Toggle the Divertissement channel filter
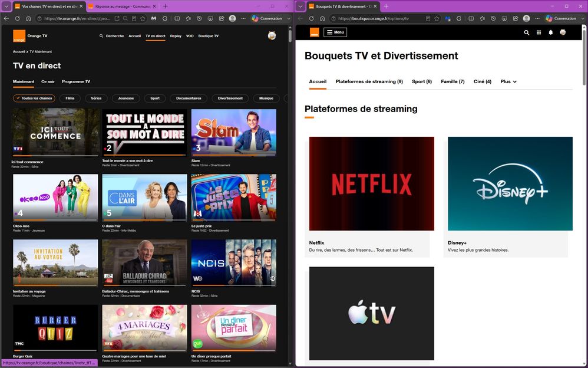Image resolution: width=588 pixels, height=368 pixels. pyautogui.click(x=230, y=98)
